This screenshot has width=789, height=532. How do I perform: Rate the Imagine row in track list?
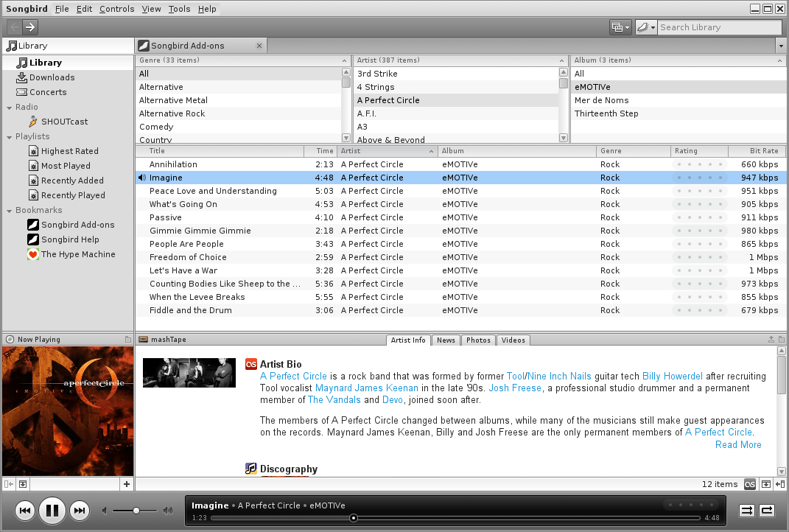tap(699, 178)
